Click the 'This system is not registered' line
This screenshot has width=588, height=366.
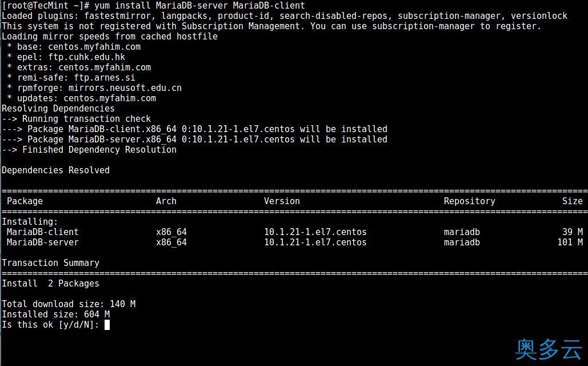tap(271, 26)
